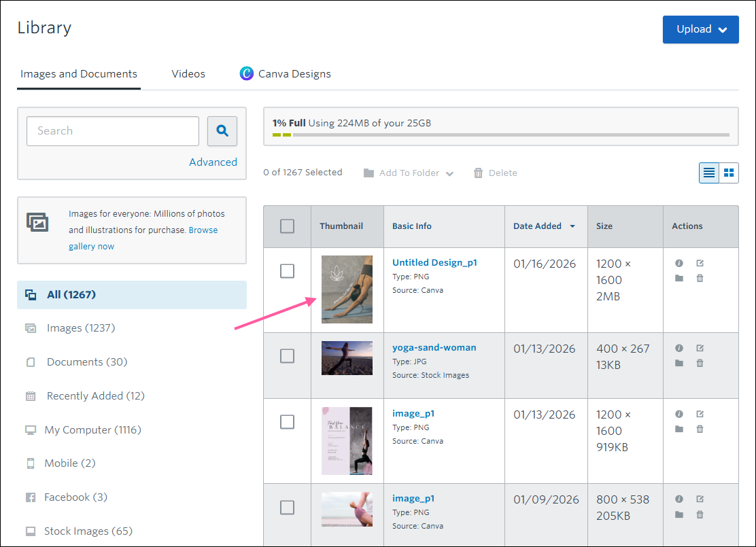The image size is (756, 547).
Task: Click the Browse gallery now link
Action: pos(203,230)
